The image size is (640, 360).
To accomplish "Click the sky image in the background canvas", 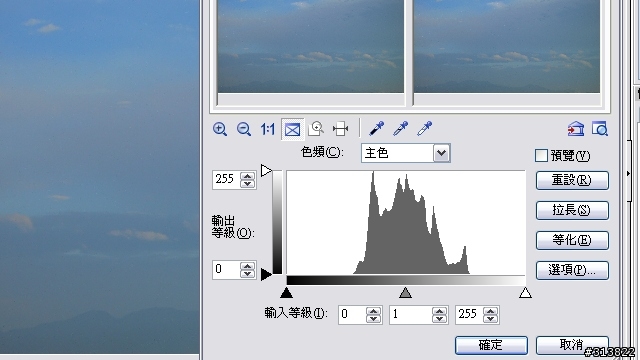I will (100, 177).
